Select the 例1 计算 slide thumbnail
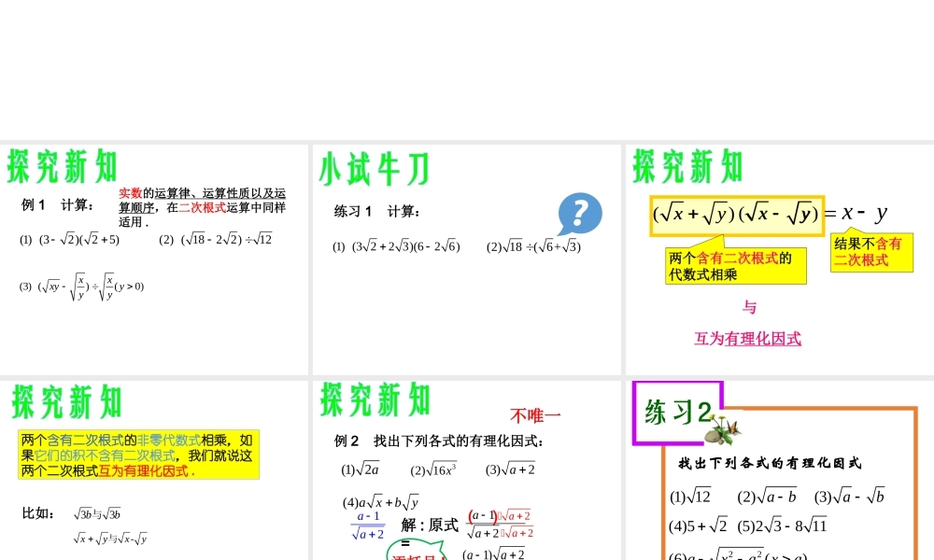This screenshot has height=560, width=934. pyautogui.click(x=154, y=257)
